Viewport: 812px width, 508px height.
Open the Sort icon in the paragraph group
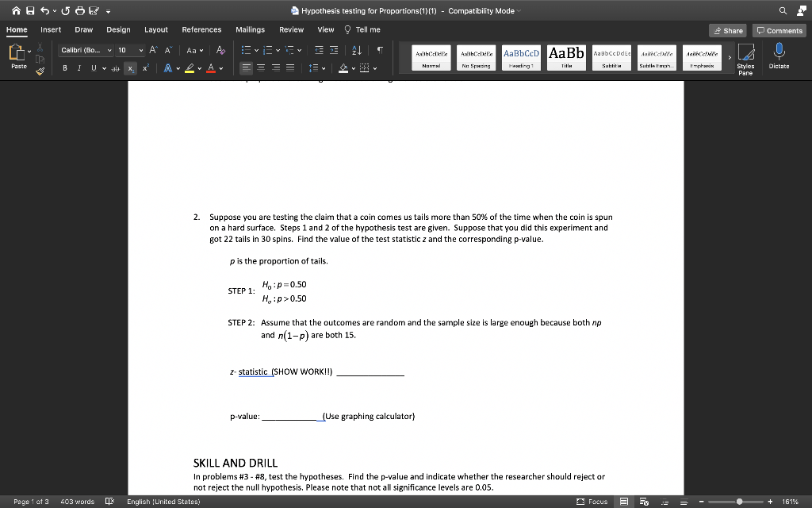pyautogui.click(x=357, y=50)
